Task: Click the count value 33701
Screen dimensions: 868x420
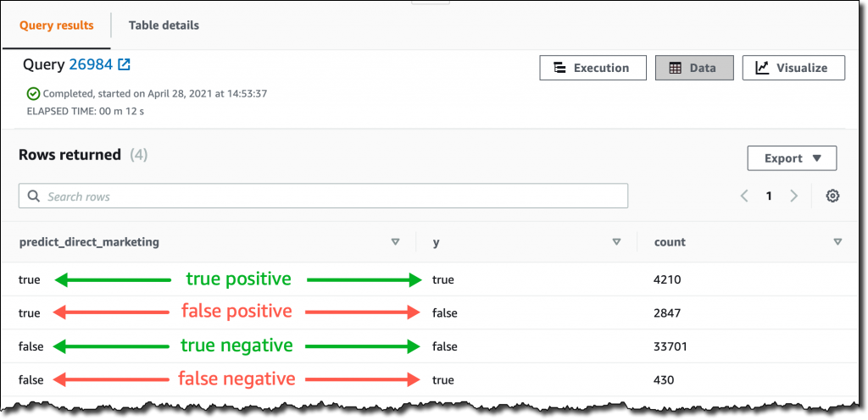Action: pyautogui.click(x=670, y=346)
